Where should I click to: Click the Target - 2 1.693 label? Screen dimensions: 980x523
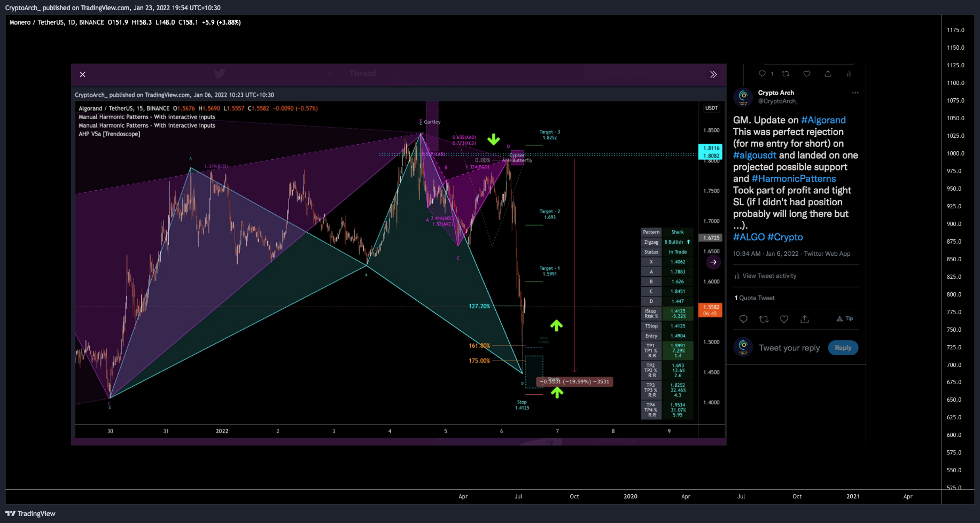tap(550, 214)
